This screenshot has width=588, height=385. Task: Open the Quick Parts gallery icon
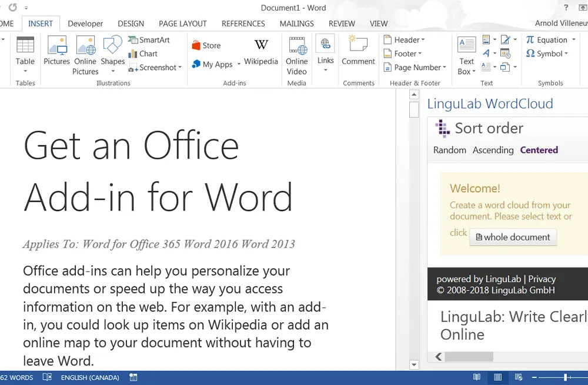(486, 39)
